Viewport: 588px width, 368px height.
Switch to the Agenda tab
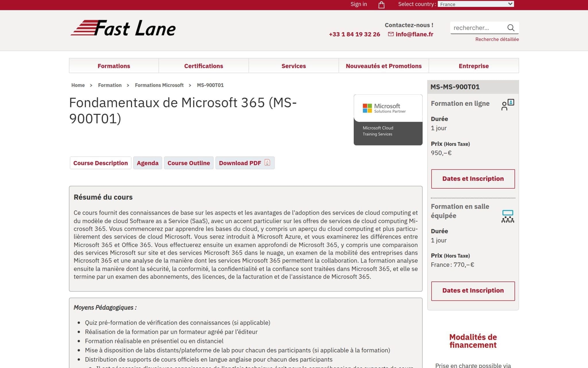tap(148, 163)
